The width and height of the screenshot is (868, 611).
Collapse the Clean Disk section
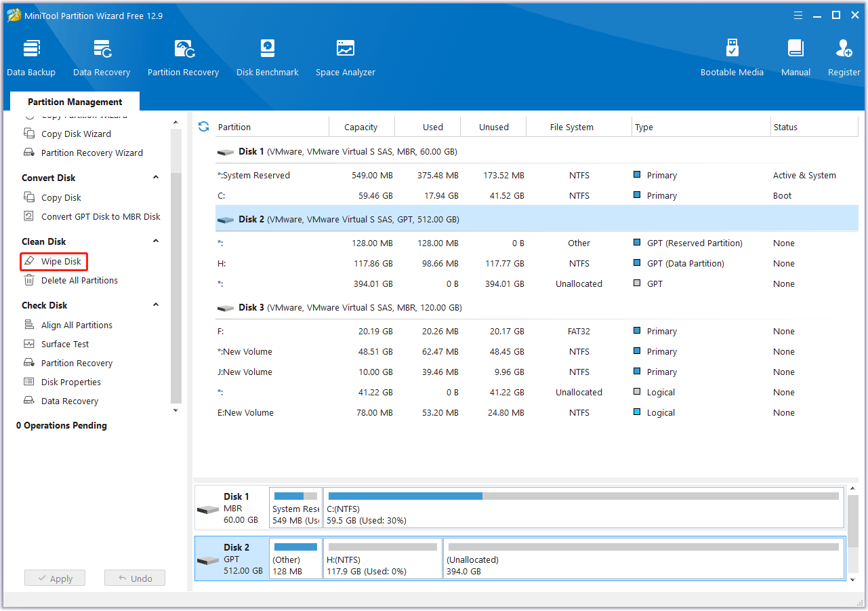[156, 241]
